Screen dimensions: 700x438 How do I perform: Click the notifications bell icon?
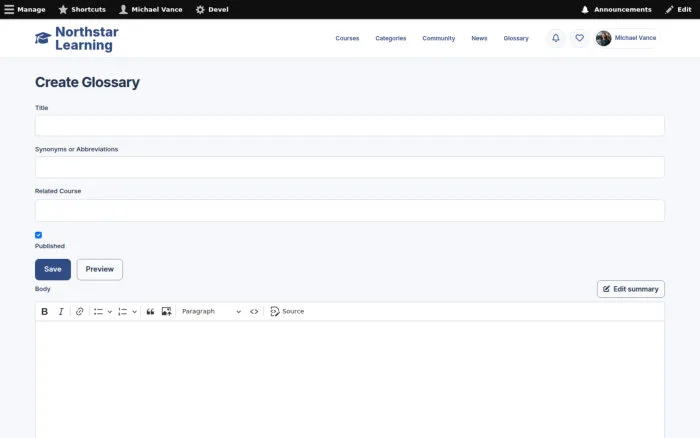click(556, 38)
